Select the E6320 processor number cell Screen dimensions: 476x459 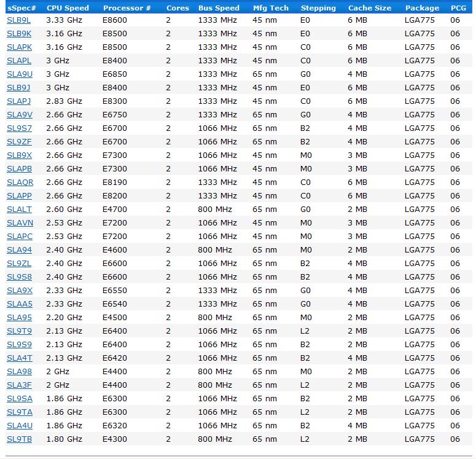pos(115,426)
